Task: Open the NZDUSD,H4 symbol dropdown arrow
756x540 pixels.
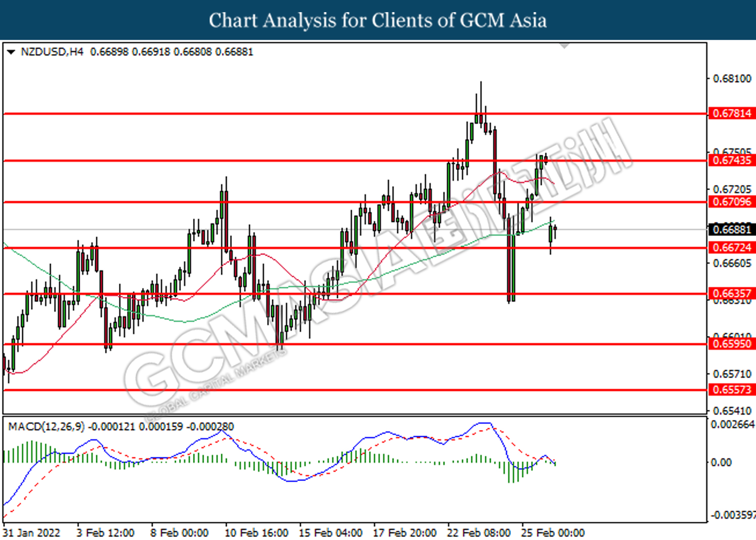Action: [x=11, y=52]
